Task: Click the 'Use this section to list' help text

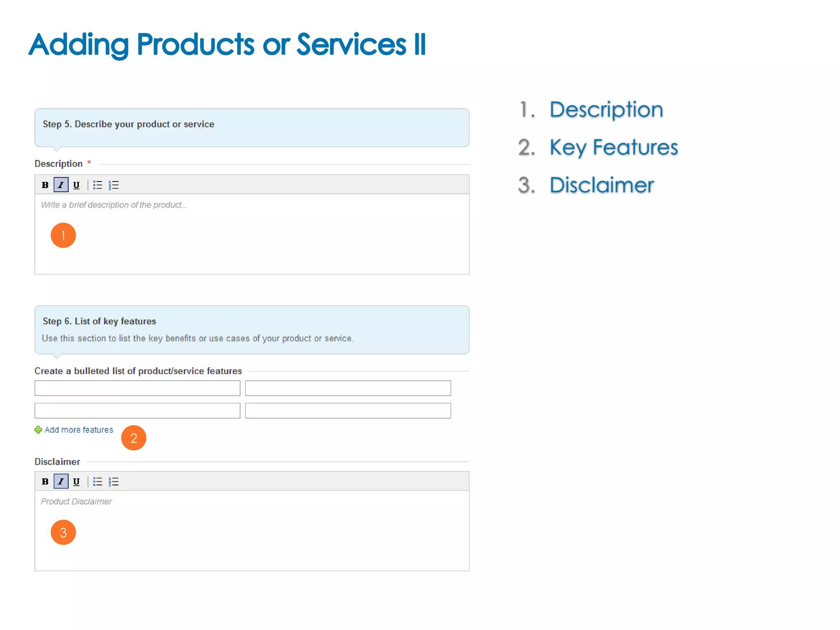Action: click(198, 338)
